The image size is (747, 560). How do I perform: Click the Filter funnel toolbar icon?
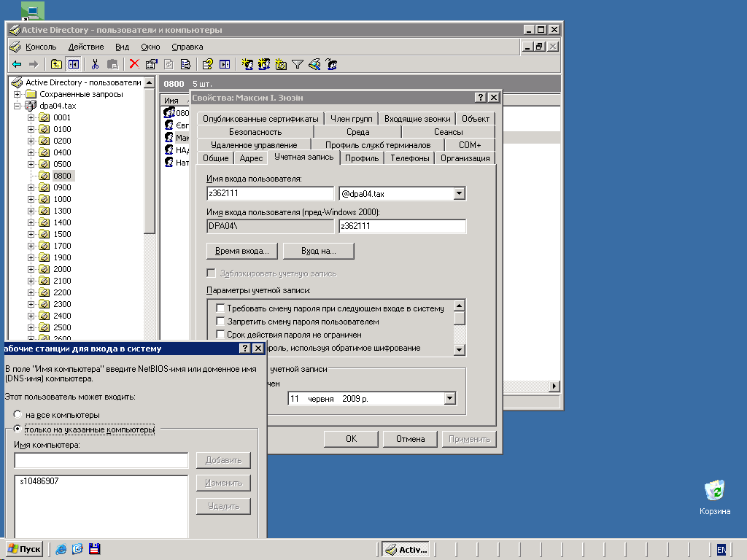click(298, 64)
